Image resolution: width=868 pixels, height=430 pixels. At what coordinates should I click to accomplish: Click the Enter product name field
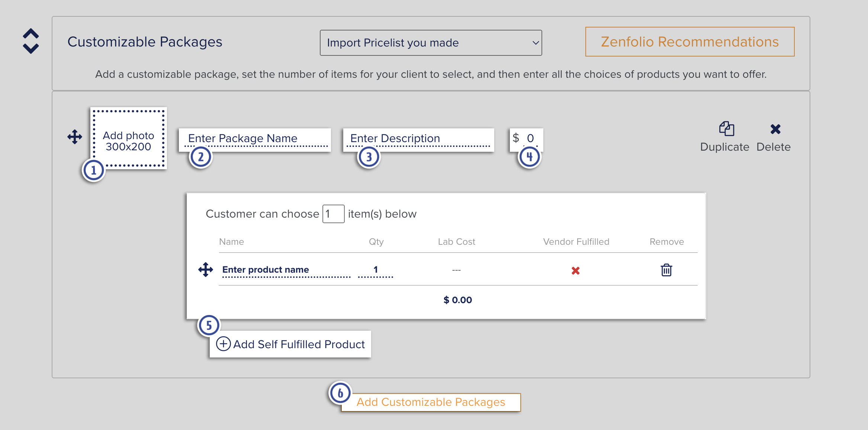point(286,270)
